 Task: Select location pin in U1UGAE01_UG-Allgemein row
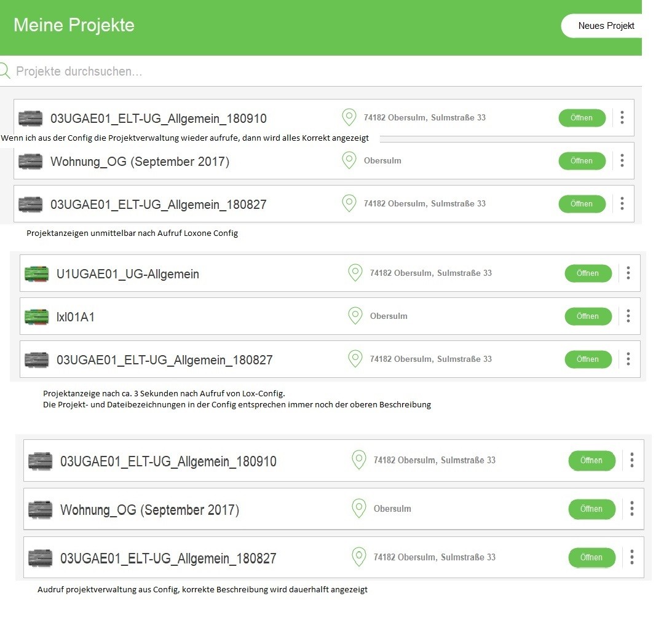[355, 273]
